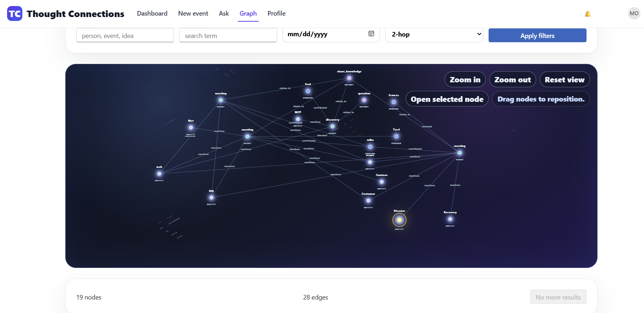
Task: Open the MO user avatar
Action: (x=634, y=13)
